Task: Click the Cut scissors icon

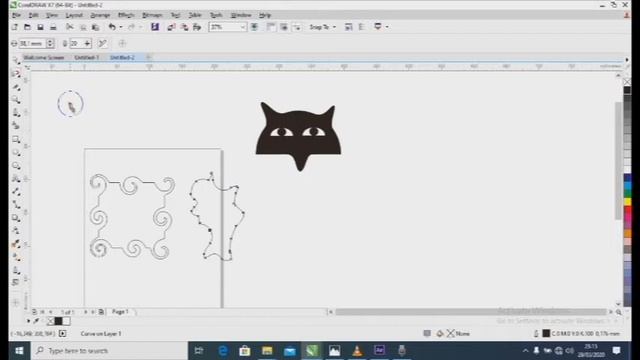Action: click(x=70, y=27)
